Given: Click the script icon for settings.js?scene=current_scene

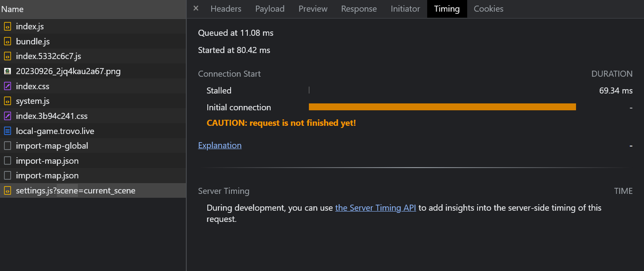Looking at the screenshot, I should (x=7, y=190).
